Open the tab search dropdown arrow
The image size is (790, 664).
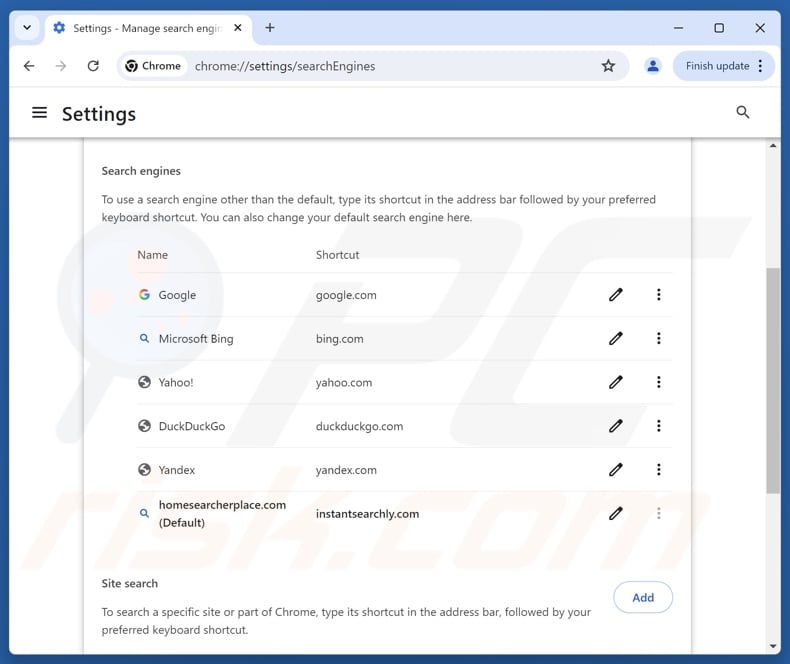[26, 28]
